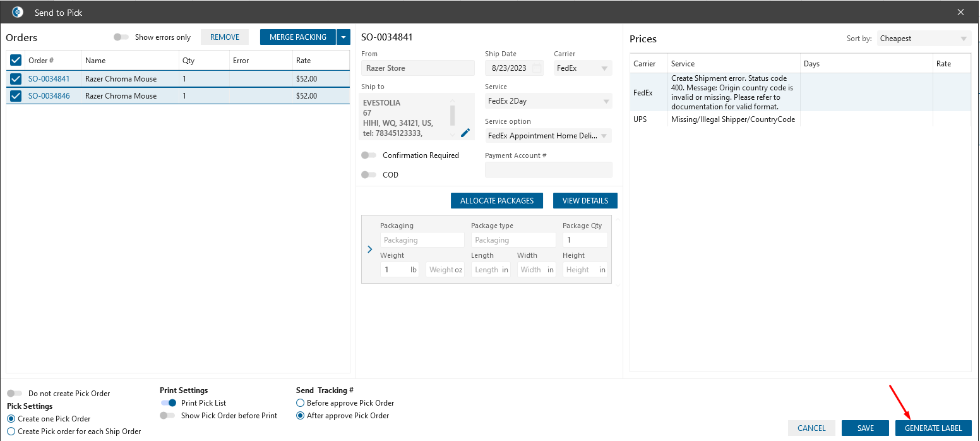Enable the Confirmation Required toggle

click(369, 155)
